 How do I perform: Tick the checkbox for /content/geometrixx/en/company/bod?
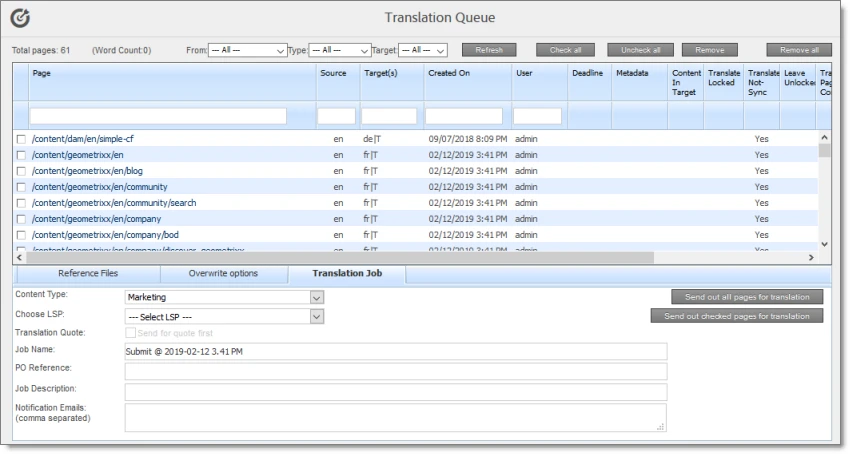(21, 235)
